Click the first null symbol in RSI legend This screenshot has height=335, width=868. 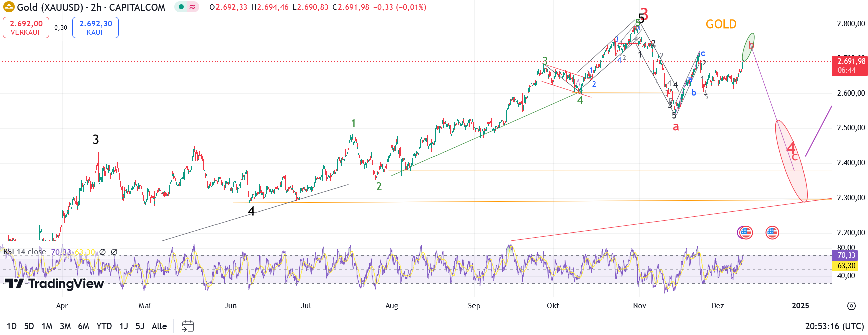click(102, 252)
